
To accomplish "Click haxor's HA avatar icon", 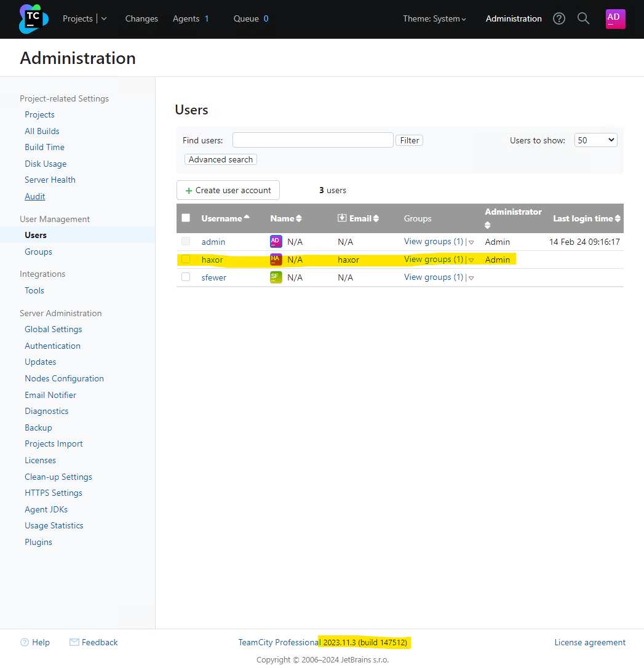I will coord(275,259).
